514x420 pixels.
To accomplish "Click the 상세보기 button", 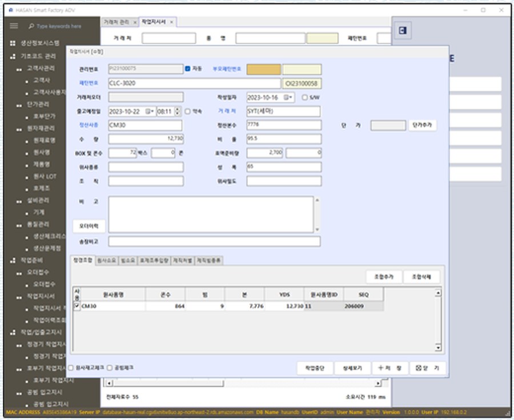I will (x=352, y=368).
